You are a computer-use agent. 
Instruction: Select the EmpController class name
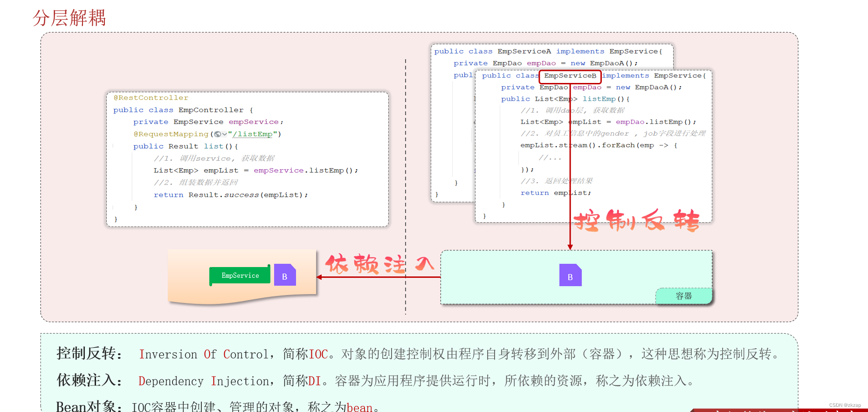click(x=211, y=110)
